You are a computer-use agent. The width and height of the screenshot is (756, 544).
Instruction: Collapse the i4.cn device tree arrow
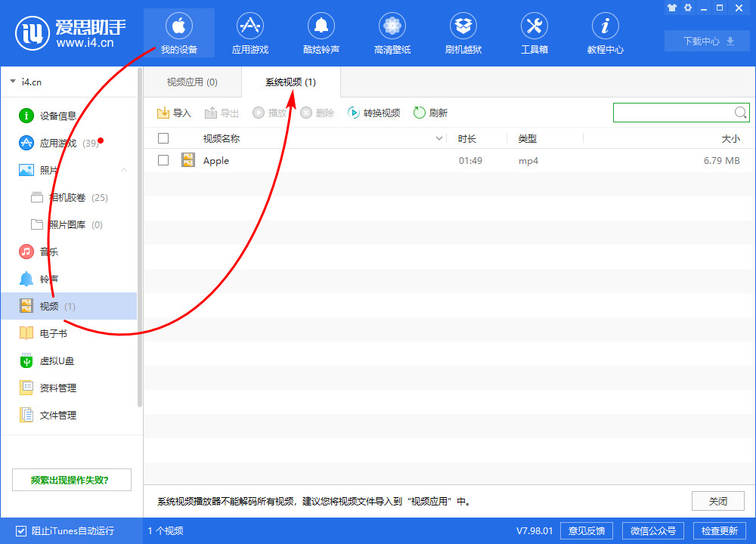13,81
